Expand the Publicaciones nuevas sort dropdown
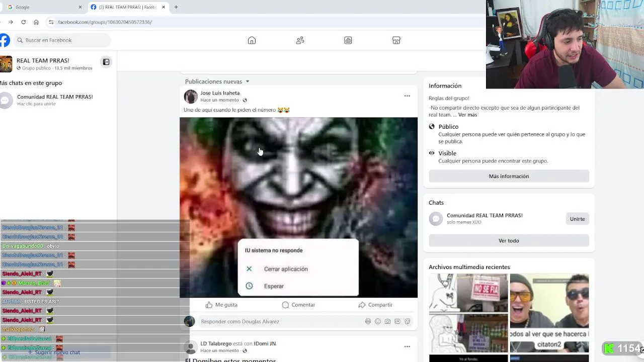The height and width of the screenshot is (362, 644). (x=217, y=81)
